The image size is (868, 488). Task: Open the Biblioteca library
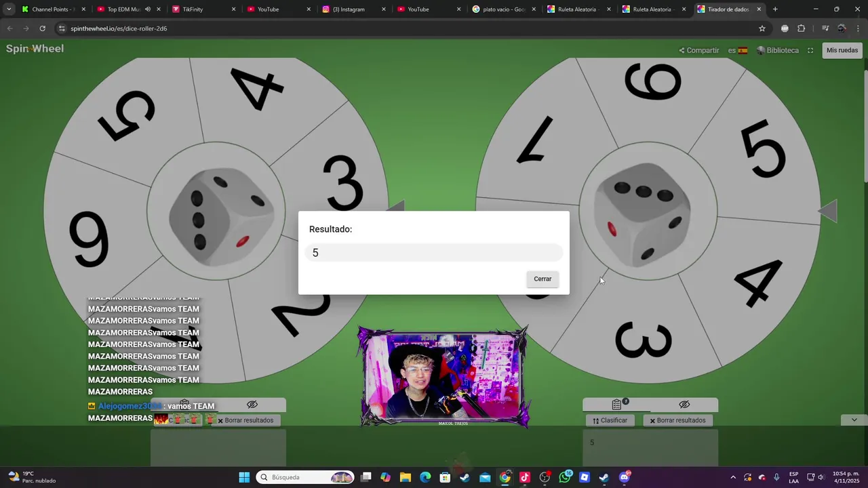(778, 50)
